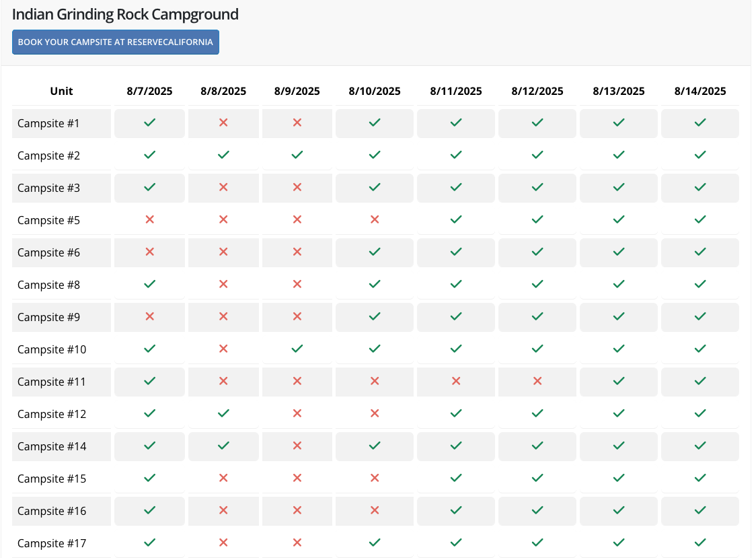The image size is (756, 558).
Task: Click Campsite #14 X mark on 8/9/2025
Action: click(297, 446)
